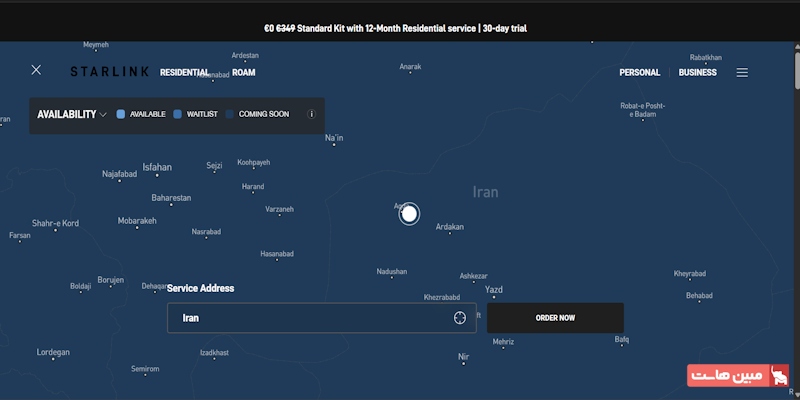This screenshot has width=800, height=400.
Task: Open the Roam menu item
Action: click(x=244, y=72)
